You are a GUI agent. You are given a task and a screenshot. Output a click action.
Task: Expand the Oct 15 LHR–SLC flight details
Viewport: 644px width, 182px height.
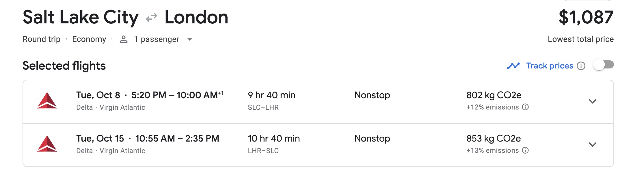point(593,144)
